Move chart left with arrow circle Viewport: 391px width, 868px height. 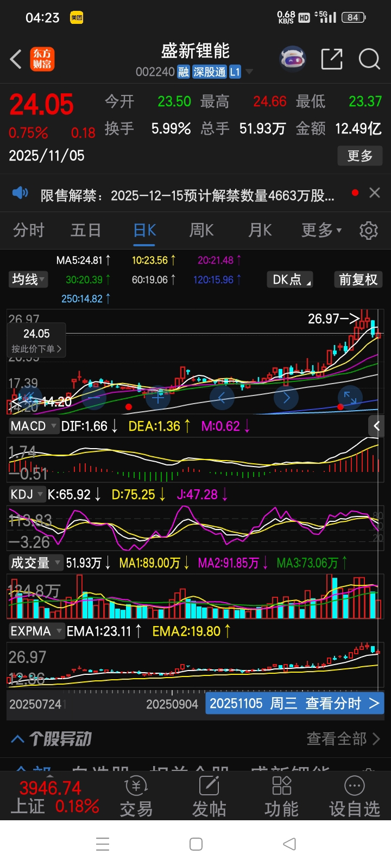222,398
